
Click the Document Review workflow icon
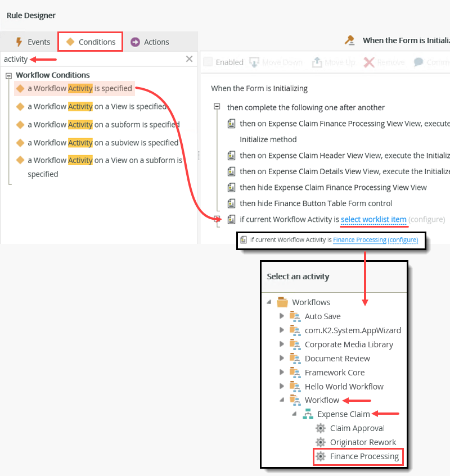(295, 359)
